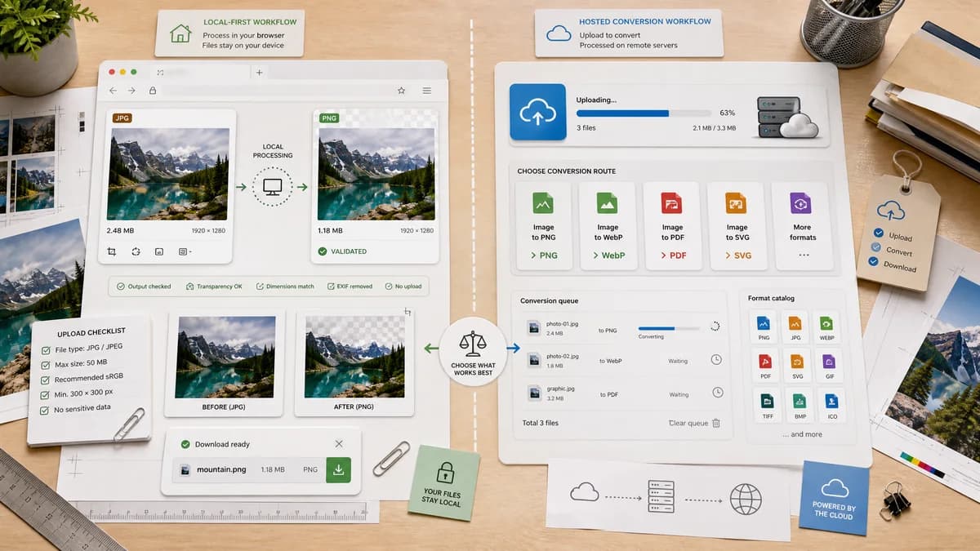
Task: Choose the Image to WebP route
Action: [608, 226]
